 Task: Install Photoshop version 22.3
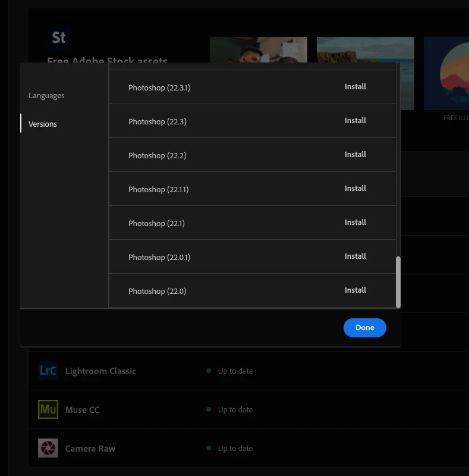tap(355, 121)
